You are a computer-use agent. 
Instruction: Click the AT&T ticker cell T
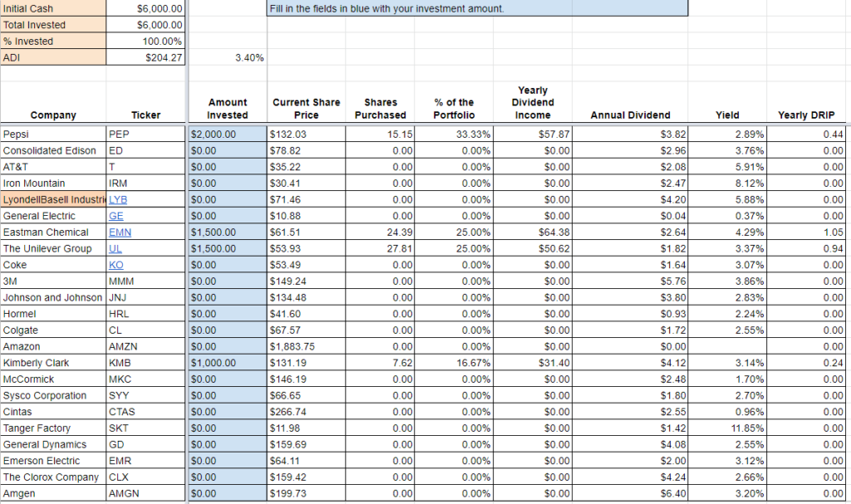(145, 167)
